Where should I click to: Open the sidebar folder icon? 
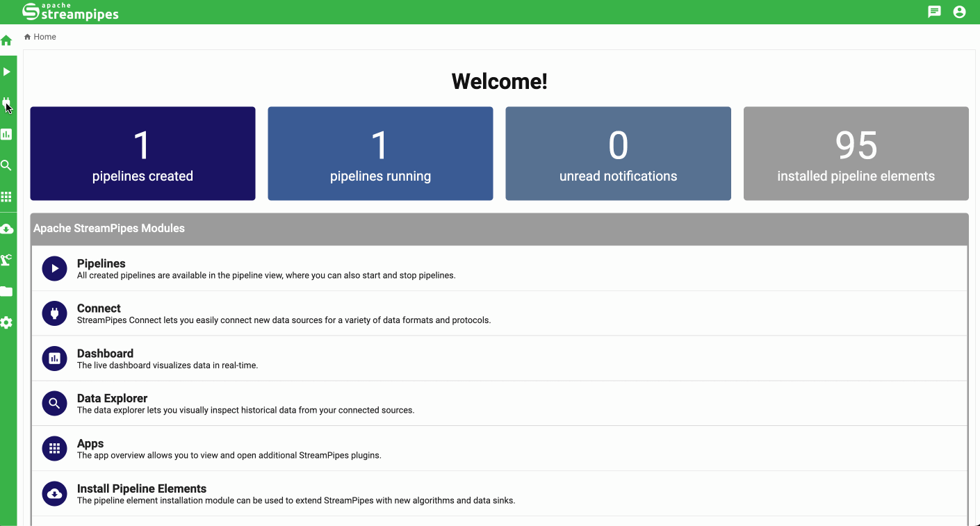pos(7,291)
